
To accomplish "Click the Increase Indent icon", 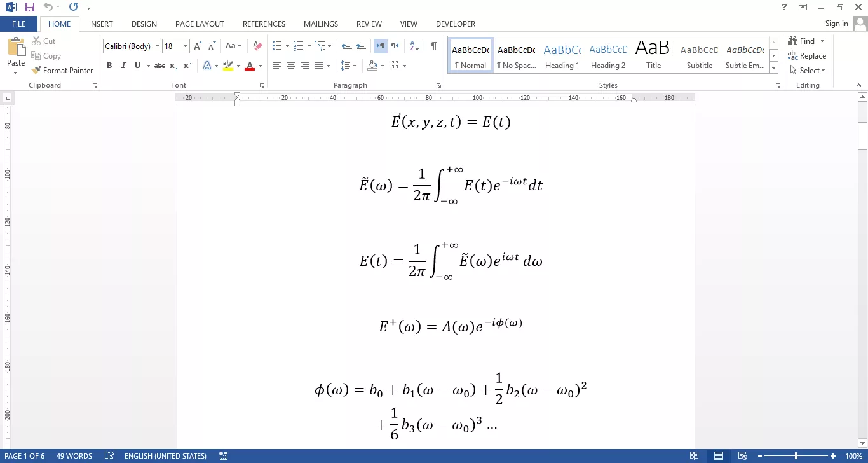I will tap(361, 46).
